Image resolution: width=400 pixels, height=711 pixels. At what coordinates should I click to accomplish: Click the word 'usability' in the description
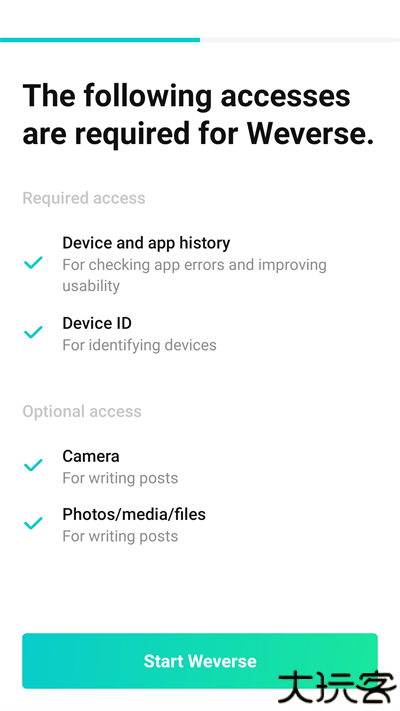[91, 286]
